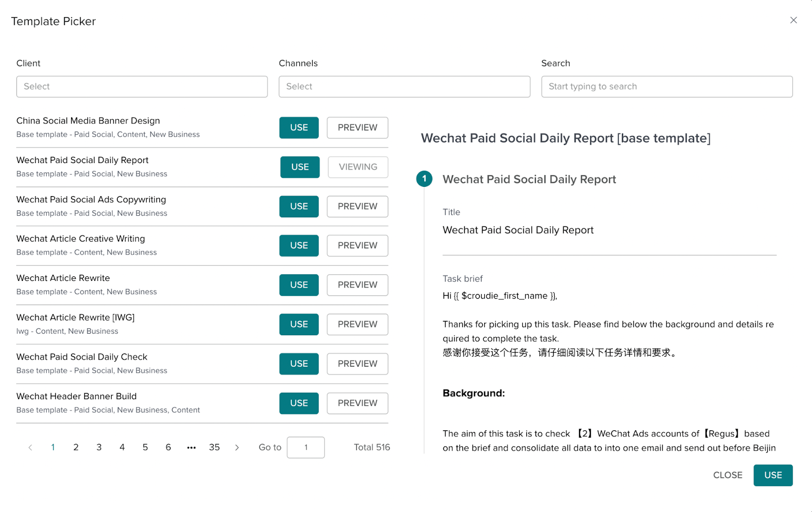Click the CLOSE button at bottom
Image resolution: width=812 pixels, height=512 pixels.
pos(728,475)
